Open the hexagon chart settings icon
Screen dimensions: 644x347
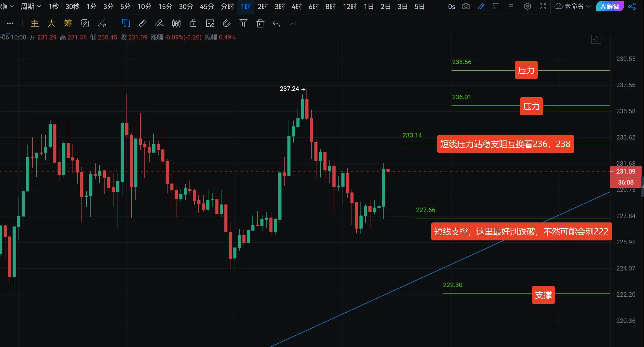click(x=527, y=6)
